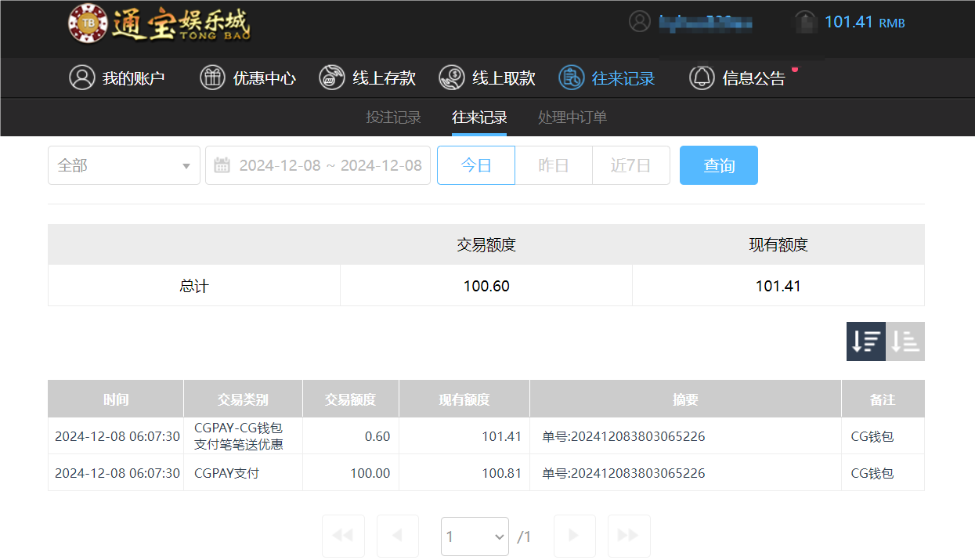This screenshot has height=560, width=975.
Task: Open the date range picker field
Action: point(317,165)
